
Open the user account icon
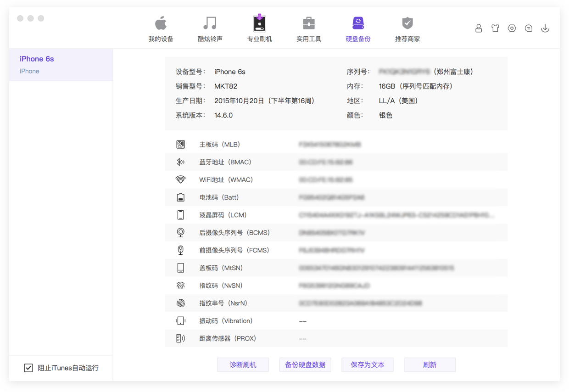(x=479, y=28)
